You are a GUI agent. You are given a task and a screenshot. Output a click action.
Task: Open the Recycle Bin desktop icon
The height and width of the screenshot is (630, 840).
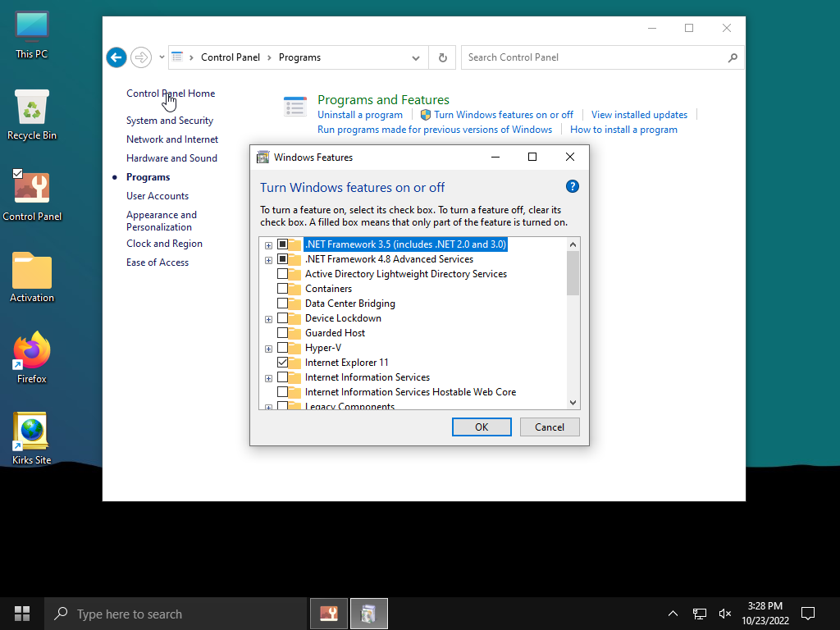click(32, 115)
